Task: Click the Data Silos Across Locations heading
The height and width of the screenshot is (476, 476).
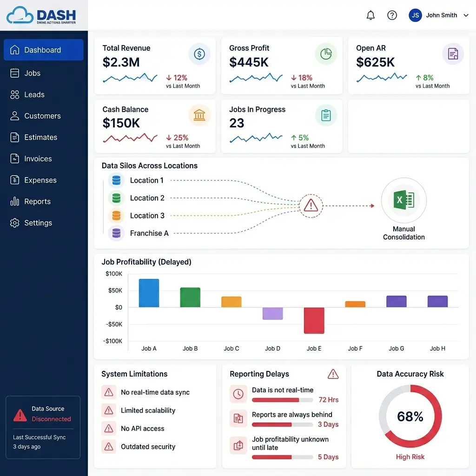Action: [x=150, y=166]
